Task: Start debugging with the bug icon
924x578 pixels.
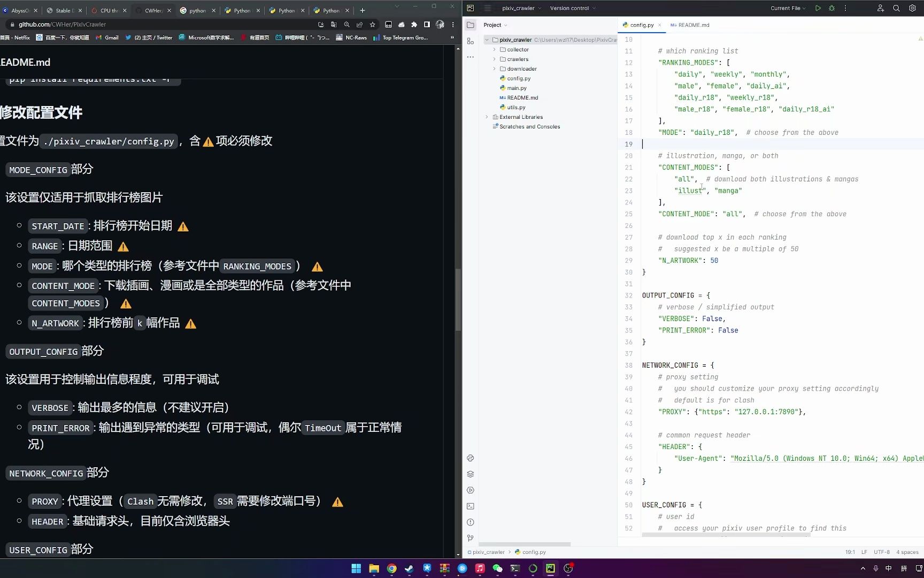Action: point(831,8)
